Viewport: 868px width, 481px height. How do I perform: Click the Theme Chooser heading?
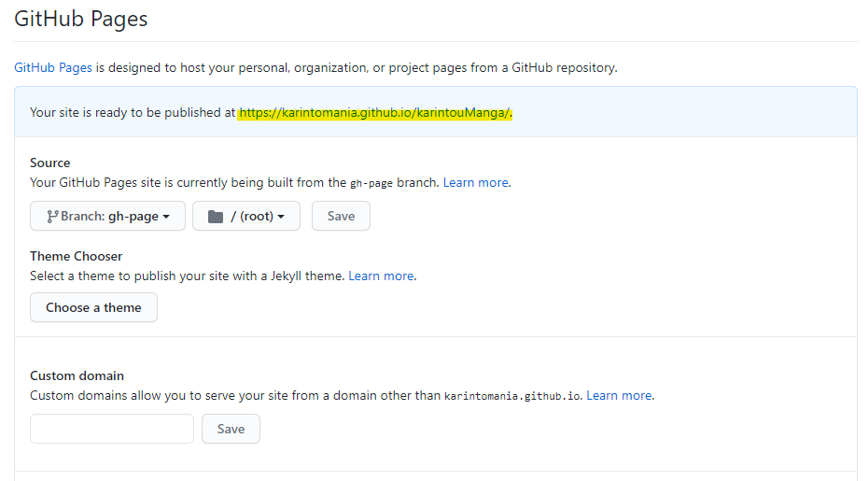[x=76, y=256]
